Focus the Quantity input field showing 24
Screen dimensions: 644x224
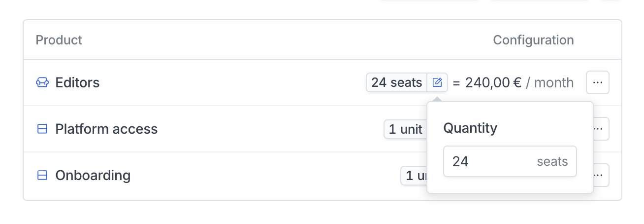(487, 161)
